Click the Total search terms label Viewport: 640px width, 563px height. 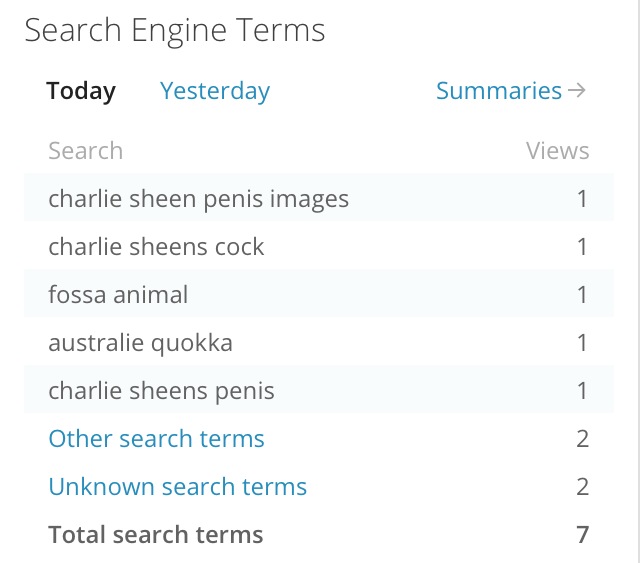coord(155,535)
